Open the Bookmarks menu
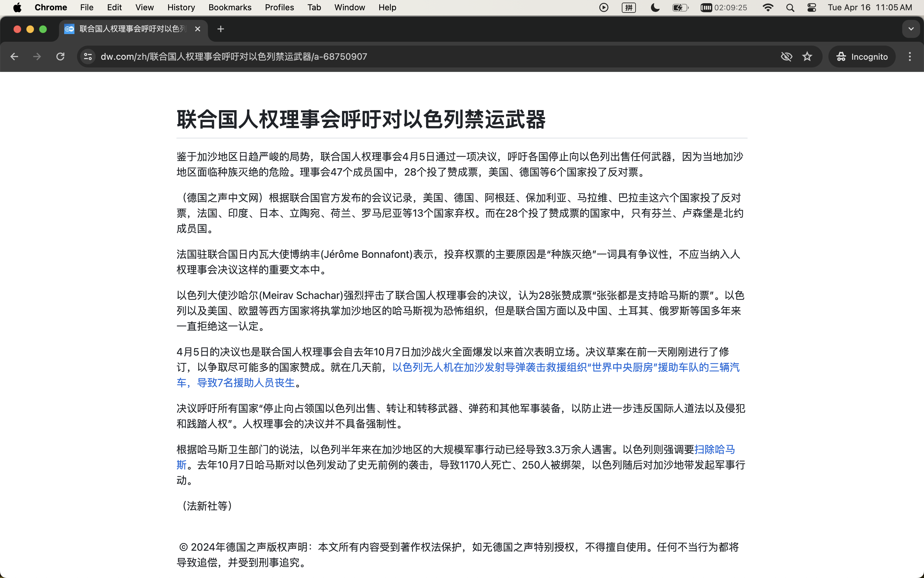This screenshot has width=924, height=578. [230, 7]
